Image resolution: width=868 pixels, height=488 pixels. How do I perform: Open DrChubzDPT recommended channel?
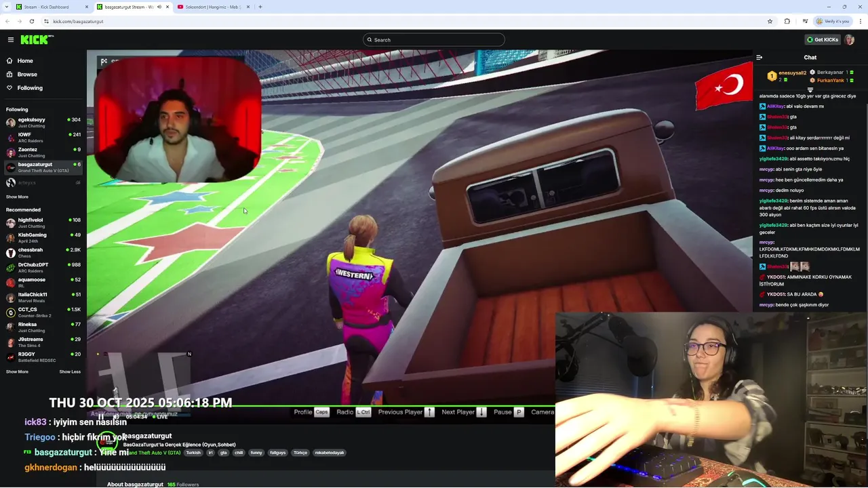(x=43, y=268)
